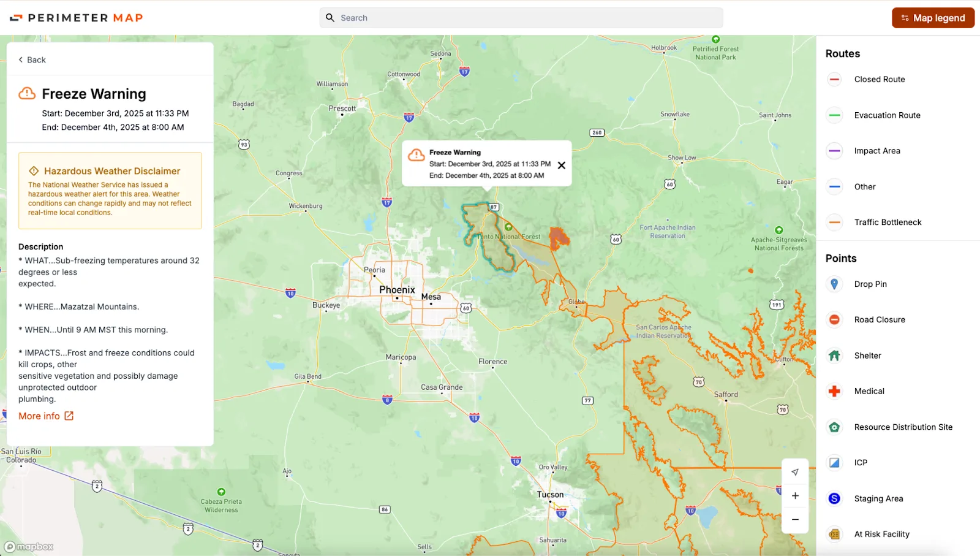This screenshot has height=556, width=980.
Task: Toggle the Impact Area legend entry
Action: tap(834, 151)
